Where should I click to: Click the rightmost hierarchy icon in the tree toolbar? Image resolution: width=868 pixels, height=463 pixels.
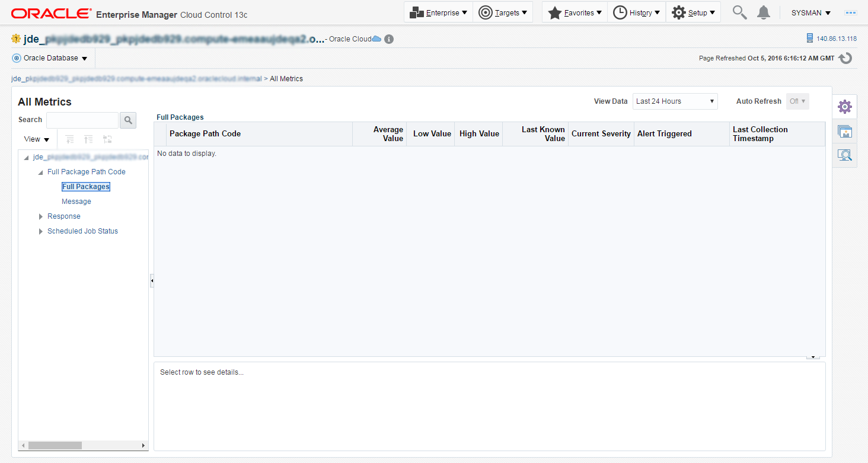pos(107,139)
